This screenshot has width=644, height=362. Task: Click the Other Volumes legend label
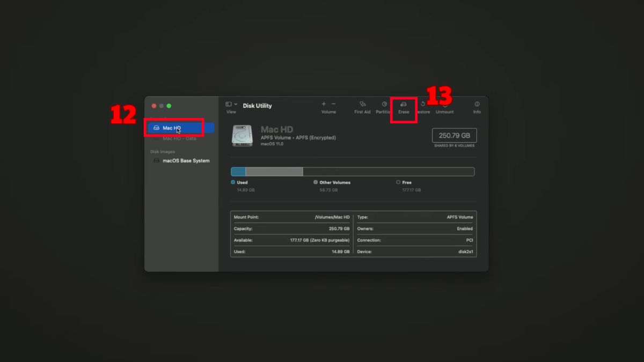[x=335, y=182]
